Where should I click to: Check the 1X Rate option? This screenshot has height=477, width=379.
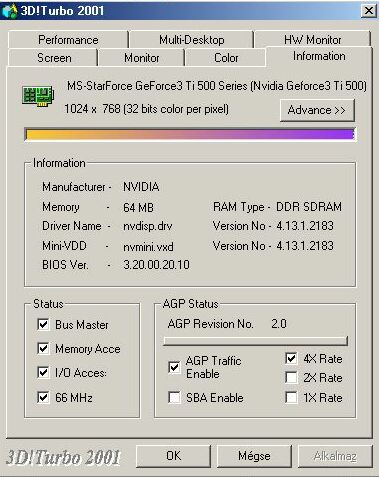click(291, 397)
